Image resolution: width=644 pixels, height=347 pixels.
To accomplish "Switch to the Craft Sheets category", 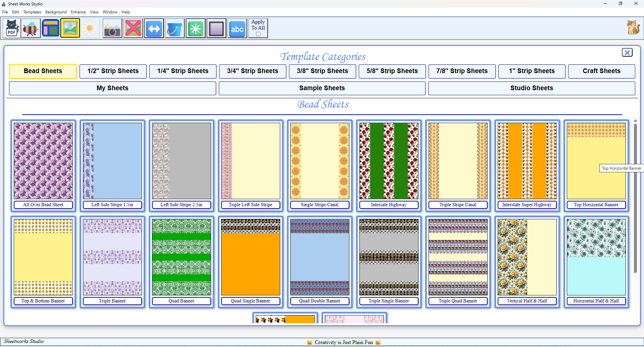I will click(x=601, y=71).
